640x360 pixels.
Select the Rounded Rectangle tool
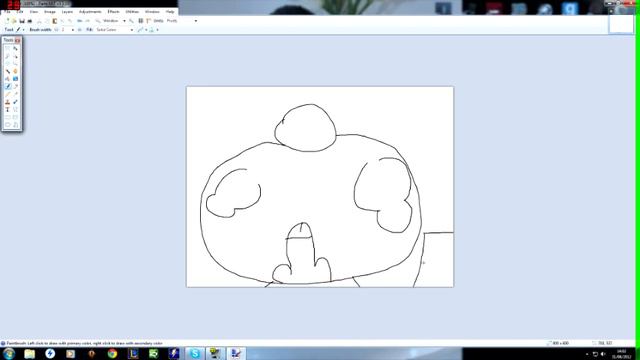click(x=16, y=117)
